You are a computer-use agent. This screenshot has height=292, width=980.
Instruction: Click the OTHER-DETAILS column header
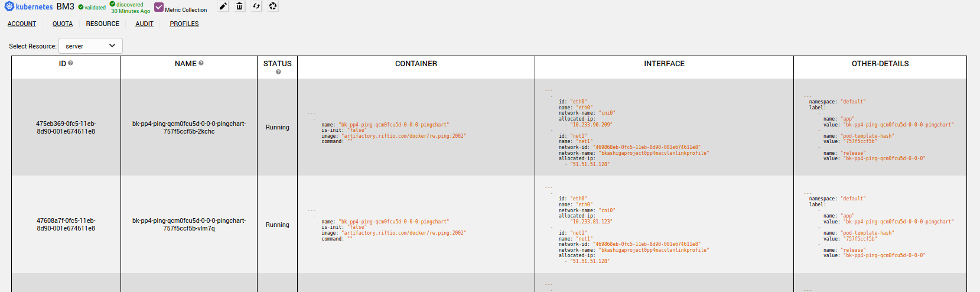880,64
